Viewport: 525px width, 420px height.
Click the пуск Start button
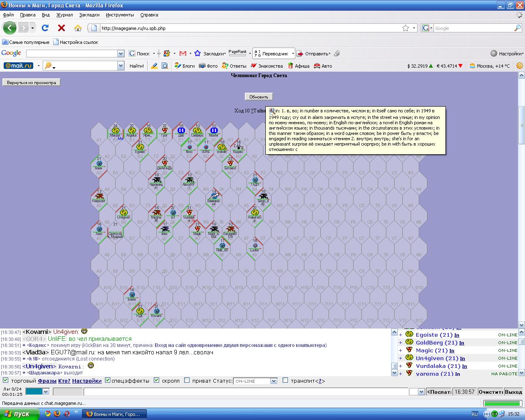[x=20, y=414]
